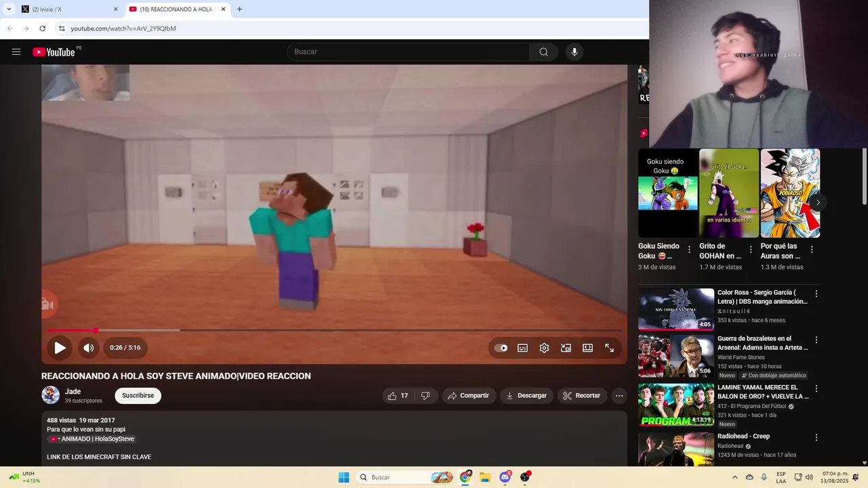Screen dimensions: 868x488
Task: Open the Windows Start menu
Action: pyautogui.click(x=344, y=477)
